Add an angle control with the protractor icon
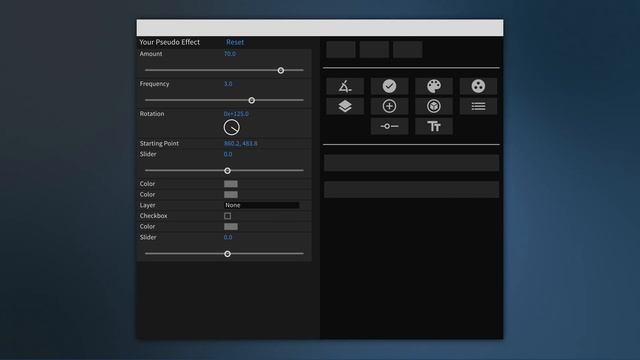 coord(345,86)
